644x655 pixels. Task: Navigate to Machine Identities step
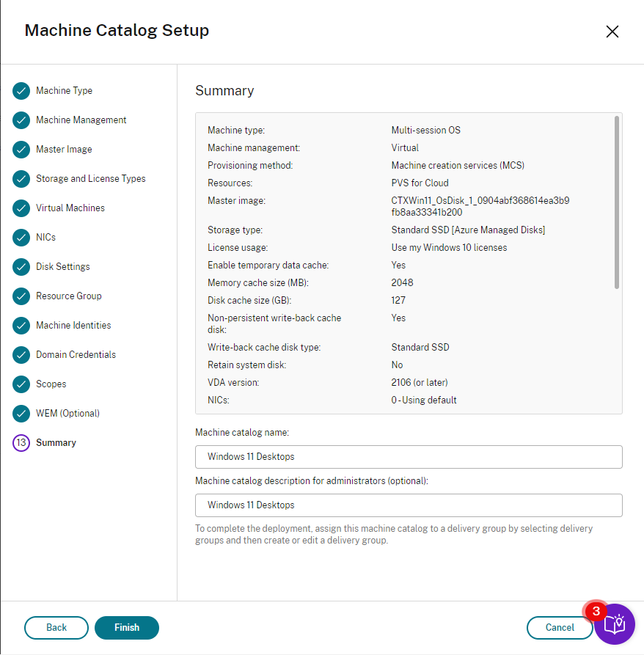pos(73,326)
